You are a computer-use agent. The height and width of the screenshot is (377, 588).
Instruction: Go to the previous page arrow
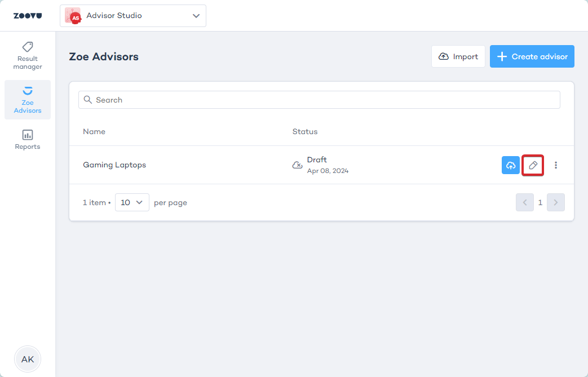[524, 202]
